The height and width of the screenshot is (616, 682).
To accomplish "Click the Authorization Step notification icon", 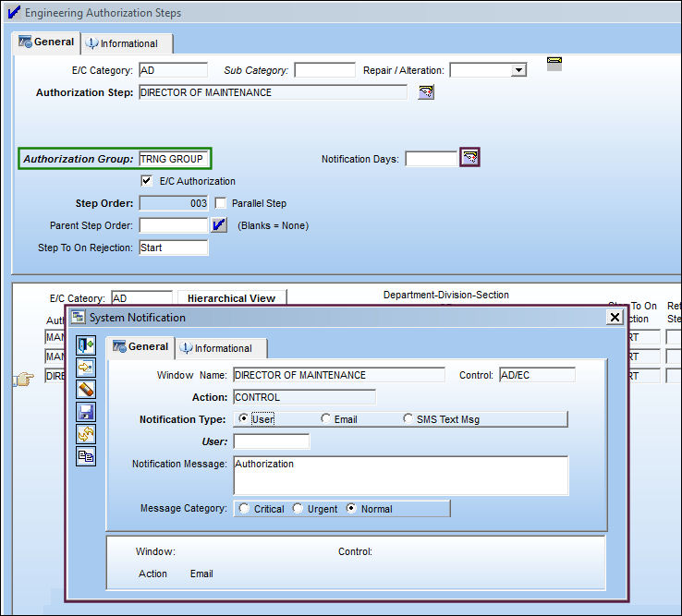I will tap(426, 92).
